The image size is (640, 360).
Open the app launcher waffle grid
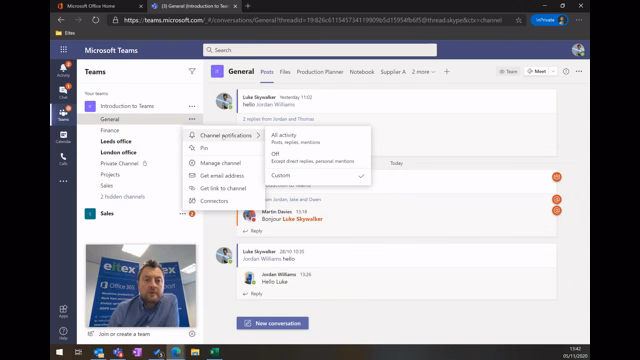64,49
